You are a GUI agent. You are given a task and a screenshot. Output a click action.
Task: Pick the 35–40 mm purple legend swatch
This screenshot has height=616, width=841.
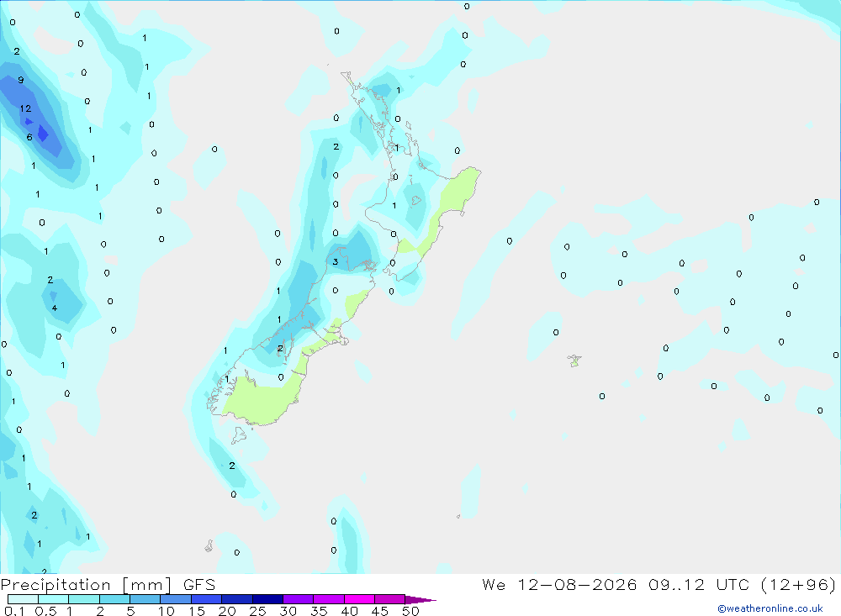click(328, 599)
